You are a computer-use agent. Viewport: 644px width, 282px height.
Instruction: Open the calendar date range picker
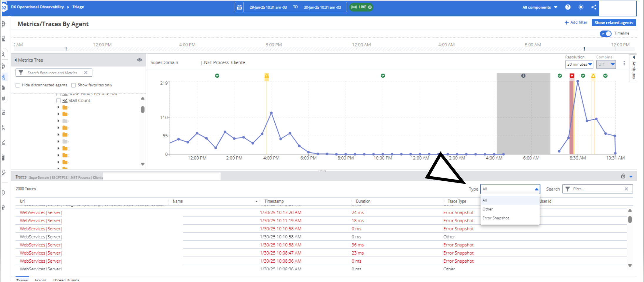click(x=239, y=7)
